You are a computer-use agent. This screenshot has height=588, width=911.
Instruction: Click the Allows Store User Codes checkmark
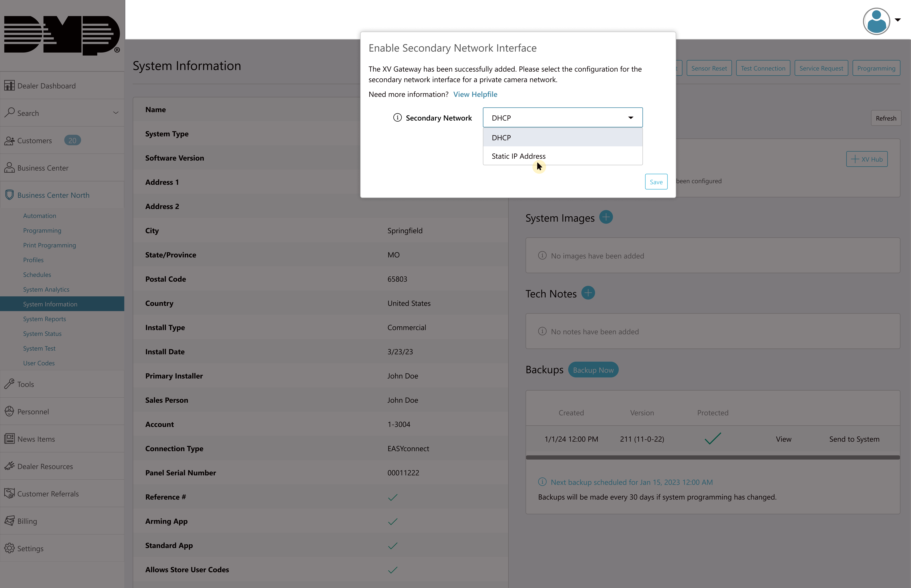click(393, 570)
